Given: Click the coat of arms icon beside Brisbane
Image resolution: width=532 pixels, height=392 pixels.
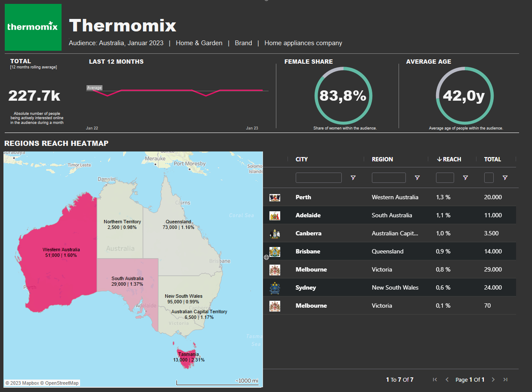Looking at the screenshot, I should pyautogui.click(x=275, y=252).
